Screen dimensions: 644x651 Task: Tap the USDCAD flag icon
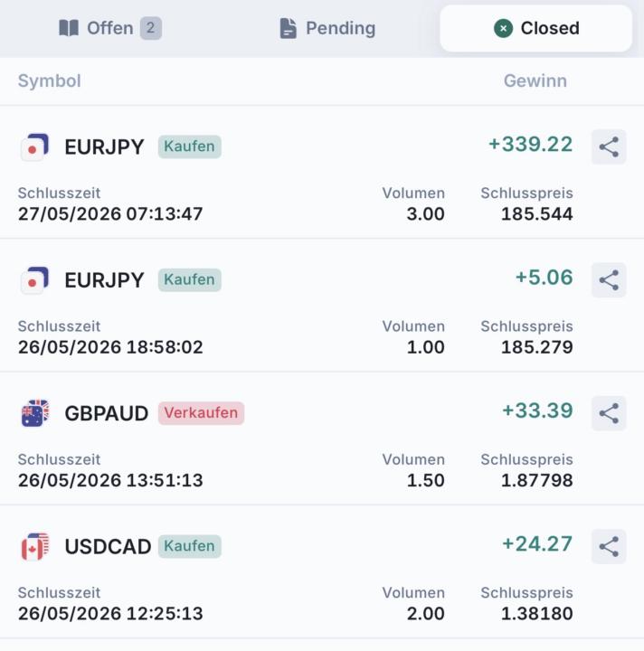click(x=35, y=546)
